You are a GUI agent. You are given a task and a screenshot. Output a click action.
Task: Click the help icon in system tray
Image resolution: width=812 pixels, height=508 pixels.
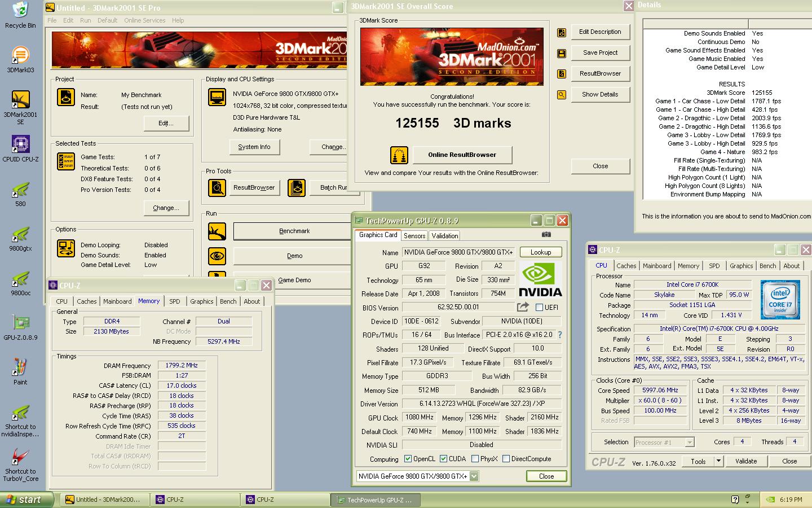point(735,500)
